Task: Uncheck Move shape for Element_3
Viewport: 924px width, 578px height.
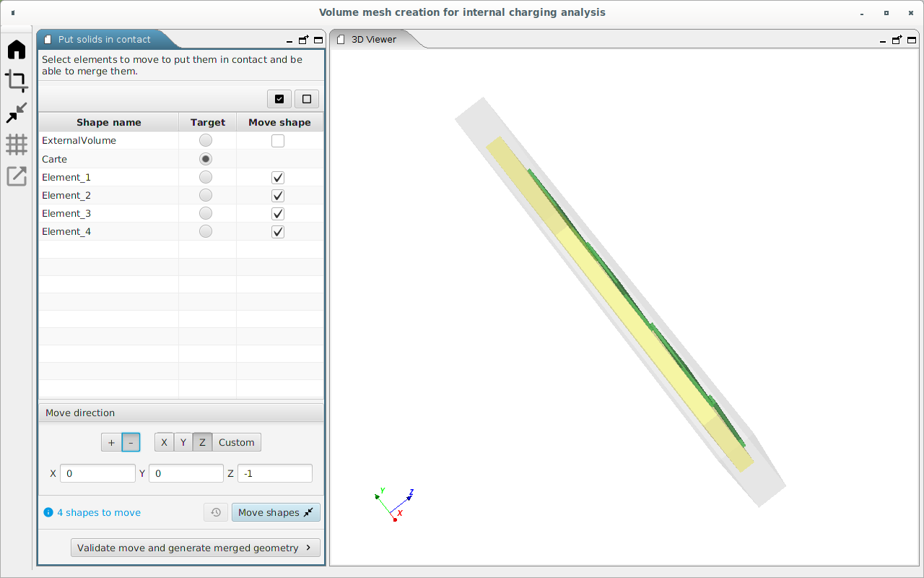Action: tap(278, 214)
